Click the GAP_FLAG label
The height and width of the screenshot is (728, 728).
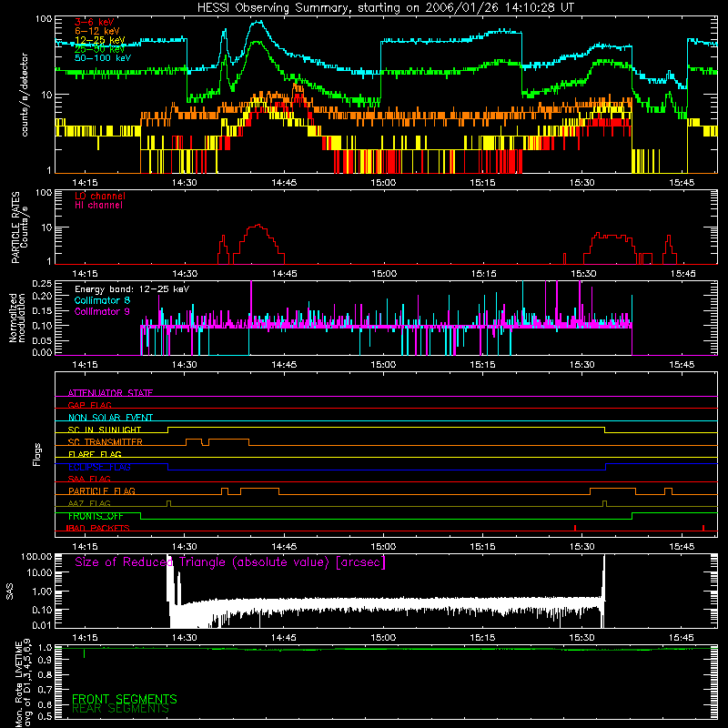coord(89,405)
